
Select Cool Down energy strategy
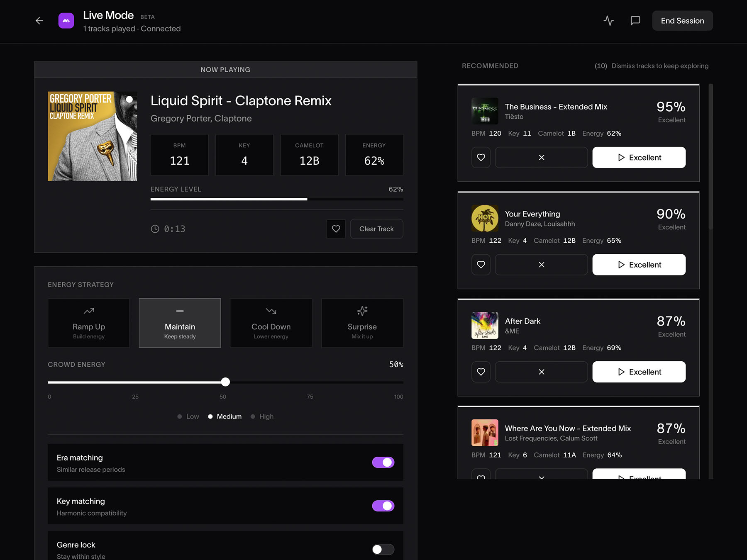(271, 323)
